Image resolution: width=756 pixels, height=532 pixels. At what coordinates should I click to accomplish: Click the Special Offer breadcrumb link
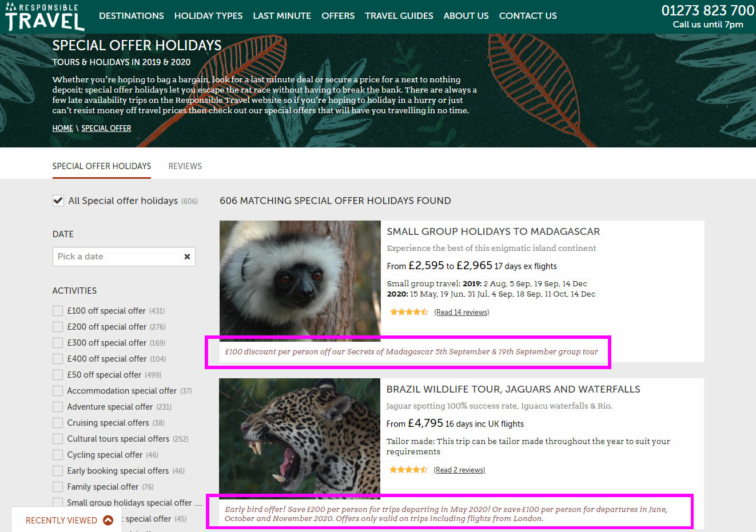[x=106, y=129]
